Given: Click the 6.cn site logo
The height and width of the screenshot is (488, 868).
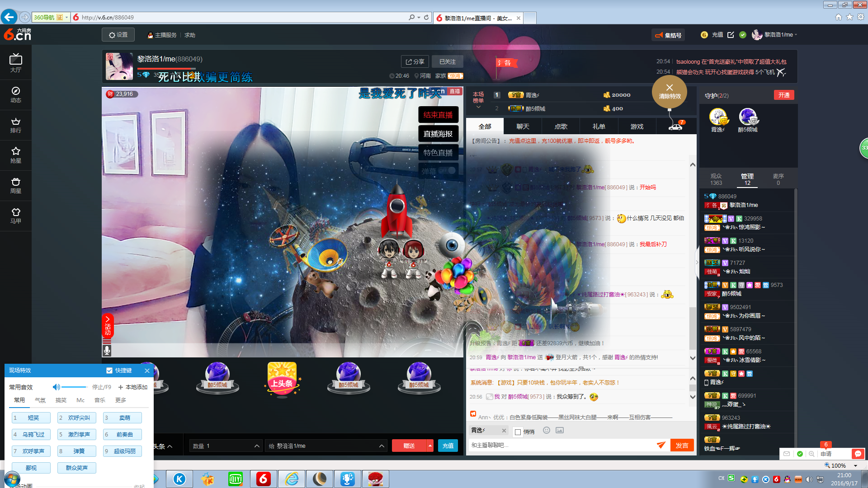Looking at the screenshot, I should click(x=17, y=34).
